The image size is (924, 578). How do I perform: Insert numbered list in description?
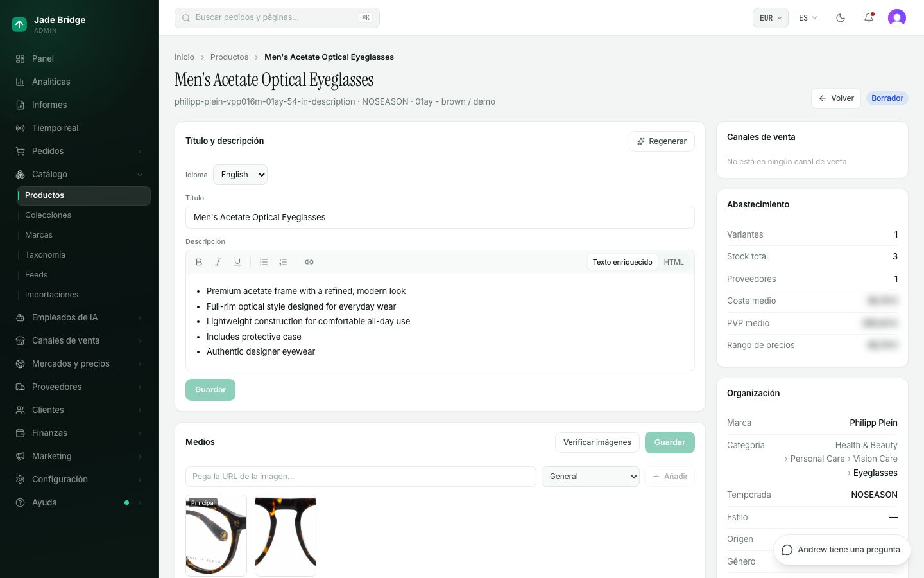click(283, 262)
